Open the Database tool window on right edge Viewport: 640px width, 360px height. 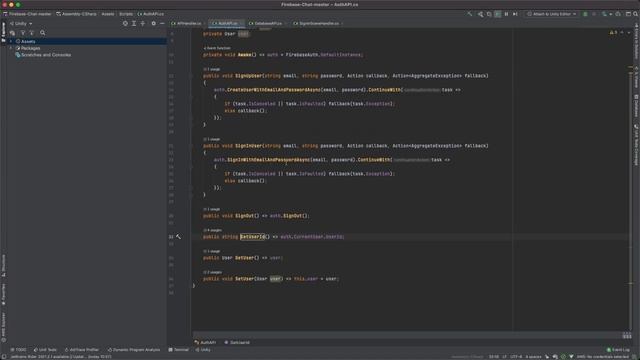pos(636,105)
